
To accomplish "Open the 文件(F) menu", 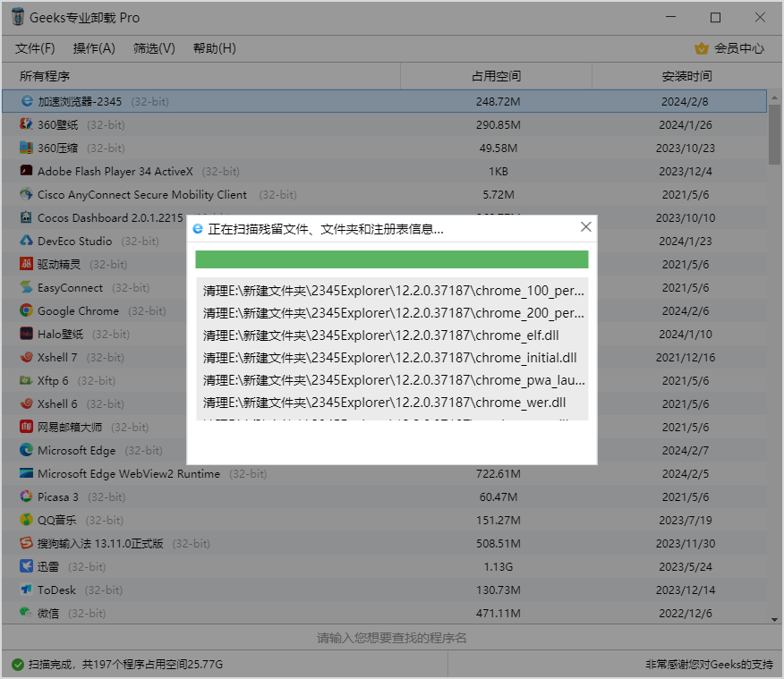I will click(35, 48).
